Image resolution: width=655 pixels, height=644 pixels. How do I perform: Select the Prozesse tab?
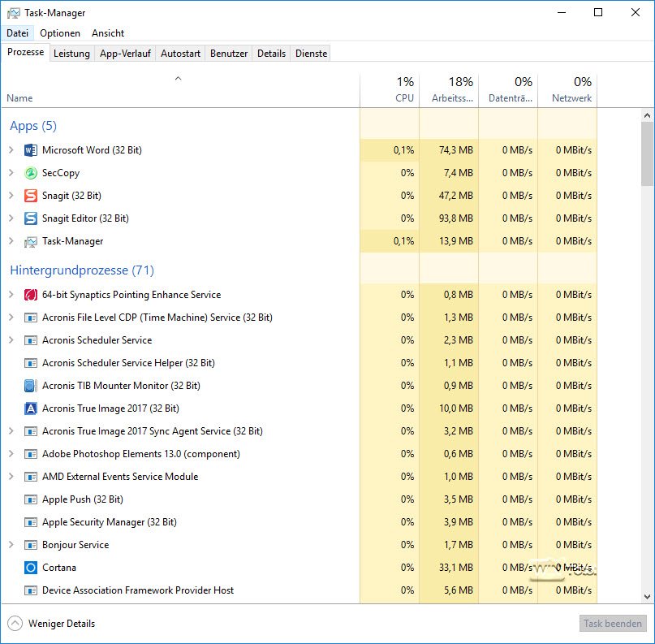point(25,52)
